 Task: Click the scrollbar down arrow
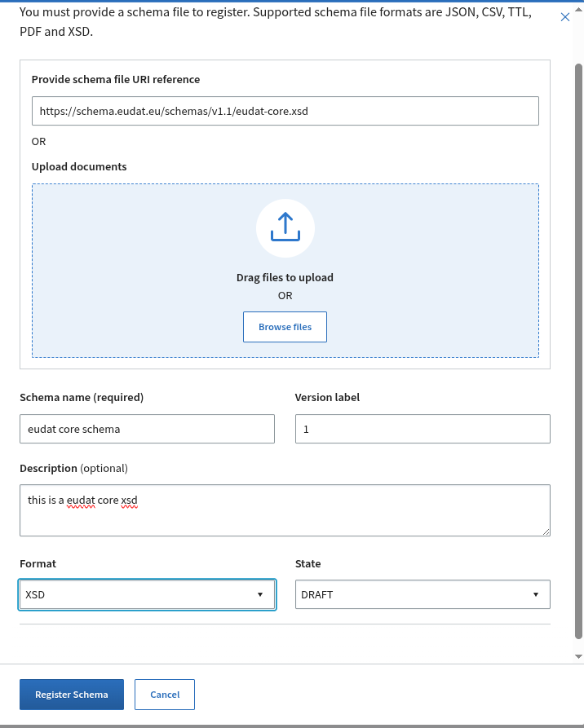point(578,656)
